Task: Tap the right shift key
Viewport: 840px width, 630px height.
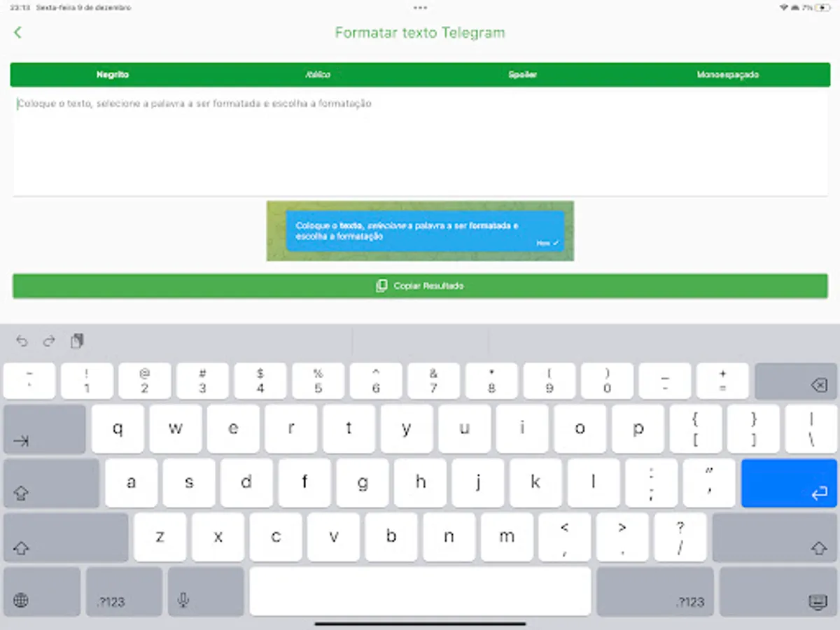Action: click(775, 538)
